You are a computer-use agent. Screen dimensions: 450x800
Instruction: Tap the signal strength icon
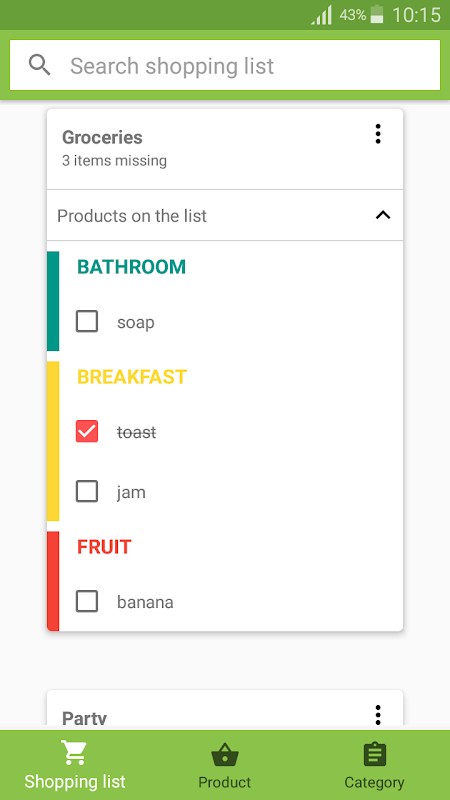tap(321, 15)
